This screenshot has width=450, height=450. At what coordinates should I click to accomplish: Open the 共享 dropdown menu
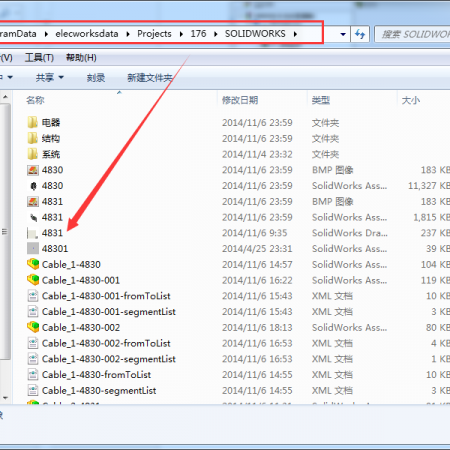(49, 78)
